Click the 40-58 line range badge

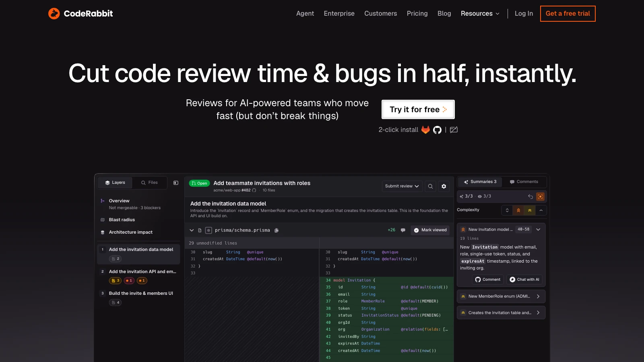click(x=524, y=229)
